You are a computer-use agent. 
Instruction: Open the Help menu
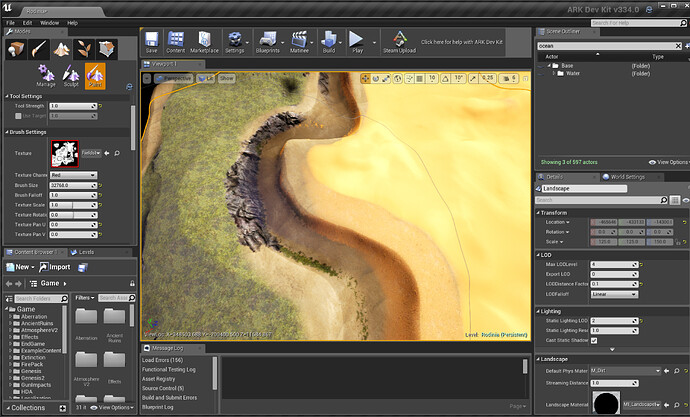[x=72, y=23]
